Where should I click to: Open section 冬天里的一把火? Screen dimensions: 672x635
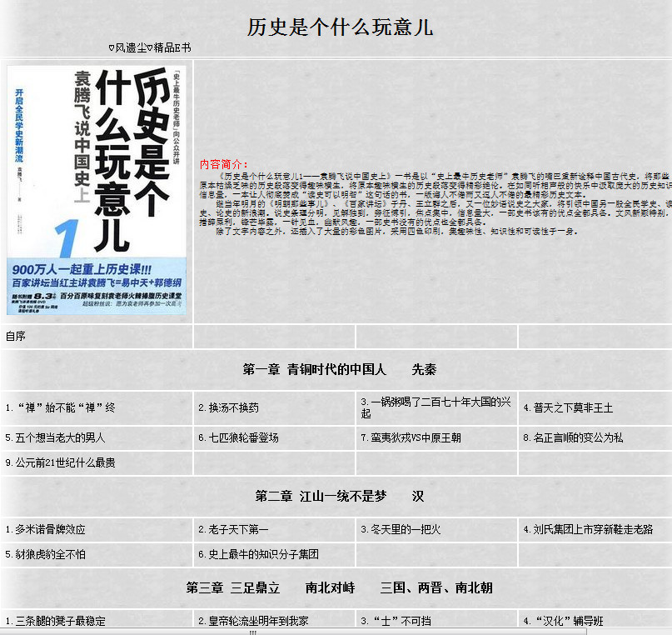[401, 529]
